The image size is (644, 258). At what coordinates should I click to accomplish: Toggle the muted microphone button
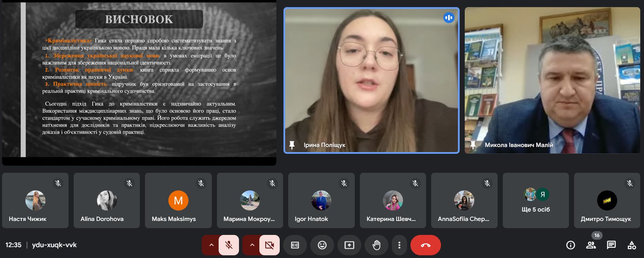tap(229, 245)
